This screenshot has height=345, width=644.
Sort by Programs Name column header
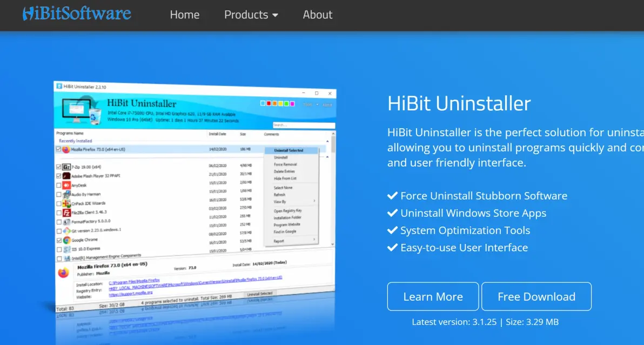pos(70,133)
